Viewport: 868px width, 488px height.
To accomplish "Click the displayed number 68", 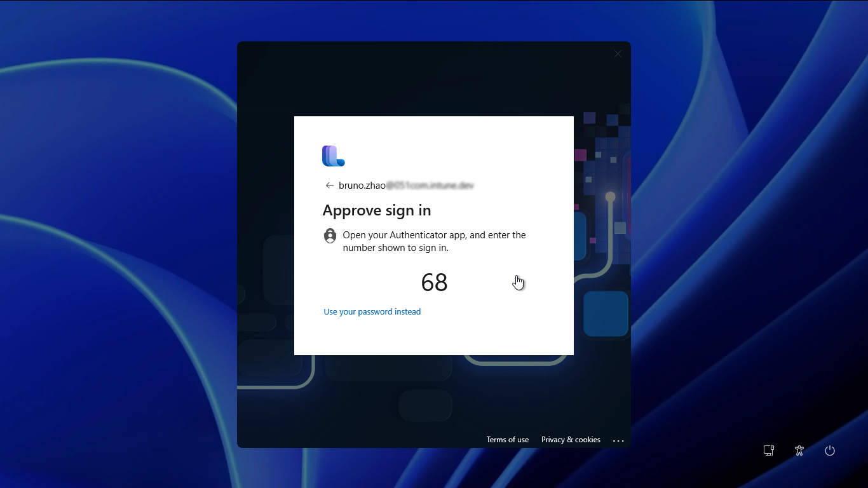I will [435, 283].
